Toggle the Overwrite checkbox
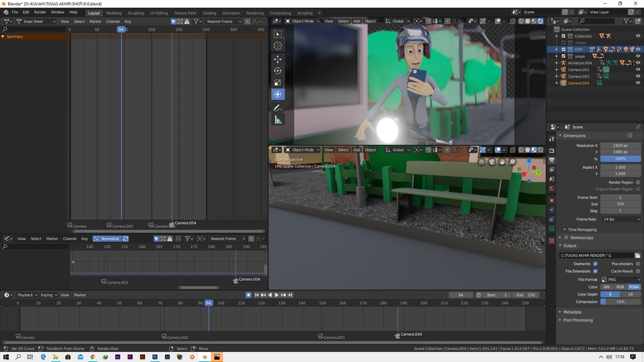This screenshot has height=362, width=644. click(595, 264)
